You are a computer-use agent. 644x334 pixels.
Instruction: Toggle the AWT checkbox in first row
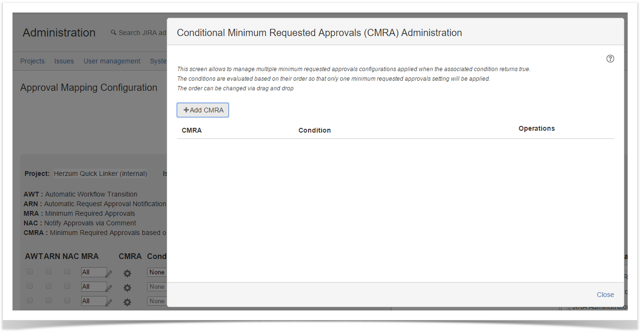[x=30, y=272]
